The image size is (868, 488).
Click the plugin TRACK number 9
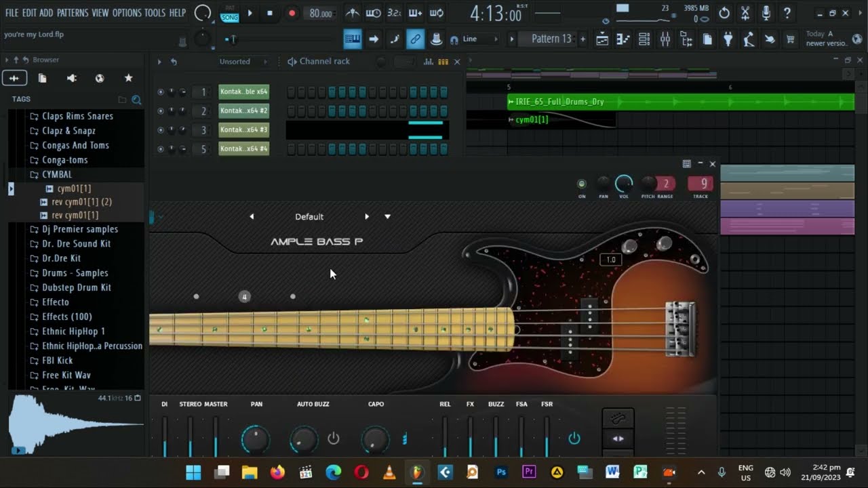pos(701,184)
